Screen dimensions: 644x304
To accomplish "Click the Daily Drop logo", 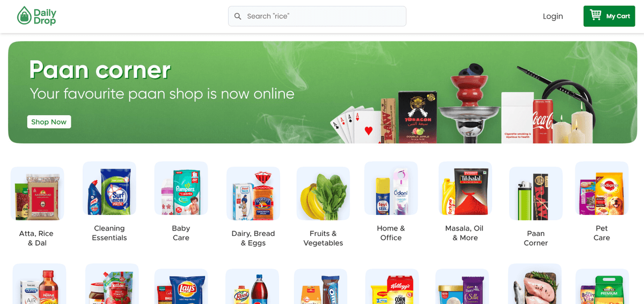I will coord(36,16).
